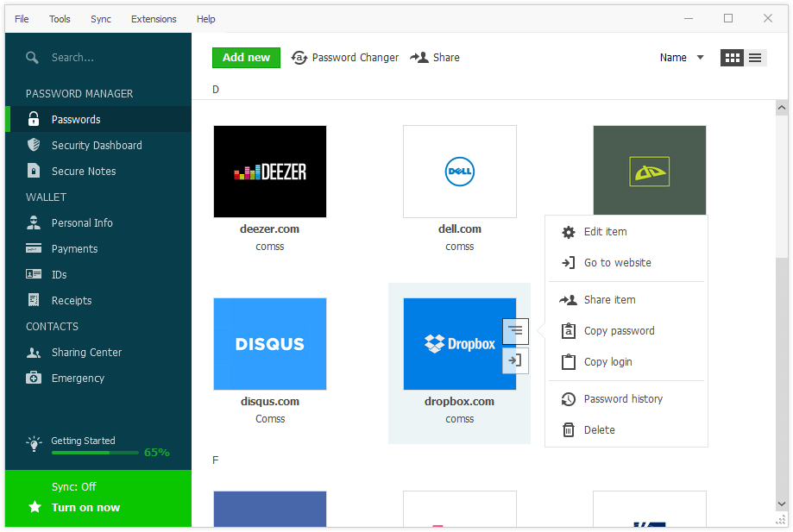This screenshot has height=532, width=793.
Task: Expand Dropbox item quick actions menu
Action: (515, 331)
